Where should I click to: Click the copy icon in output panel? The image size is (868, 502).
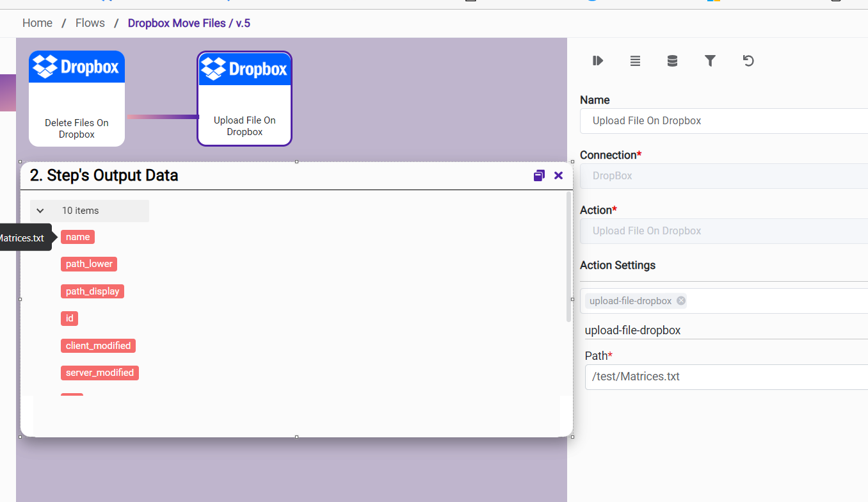click(539, 175)
